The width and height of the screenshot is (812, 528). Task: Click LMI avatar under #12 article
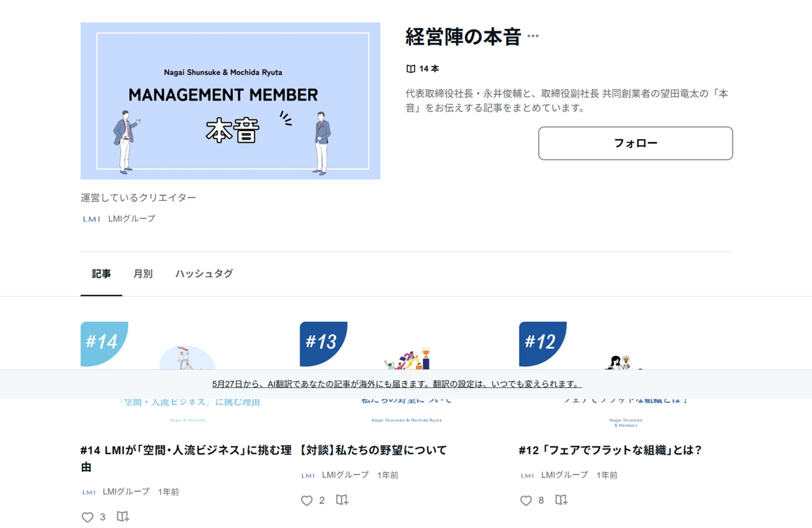click(x=528, y=476)
